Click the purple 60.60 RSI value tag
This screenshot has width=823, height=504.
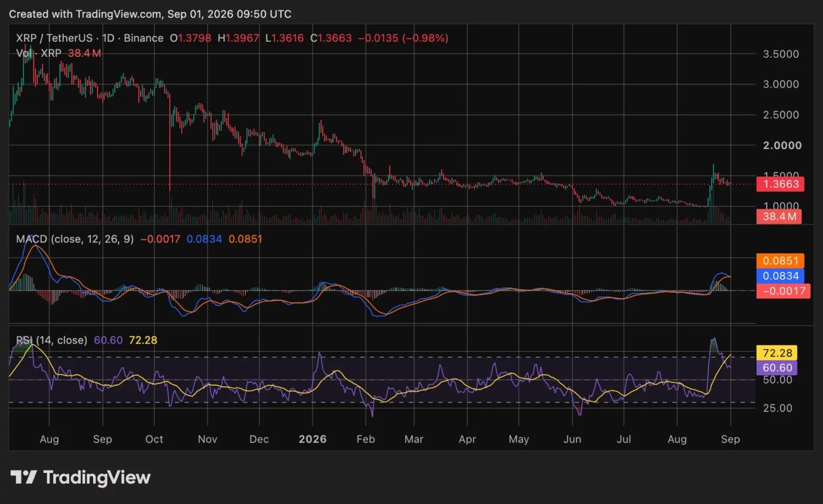(776, 367)
